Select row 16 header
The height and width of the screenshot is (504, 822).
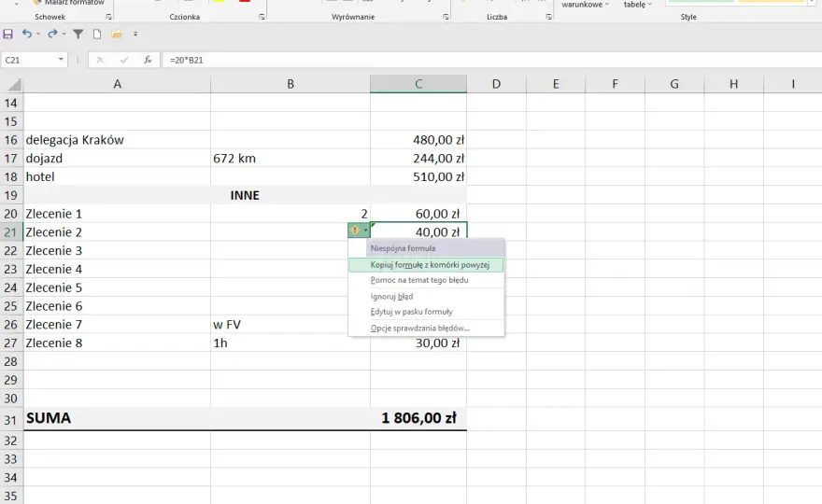[11, 140]
